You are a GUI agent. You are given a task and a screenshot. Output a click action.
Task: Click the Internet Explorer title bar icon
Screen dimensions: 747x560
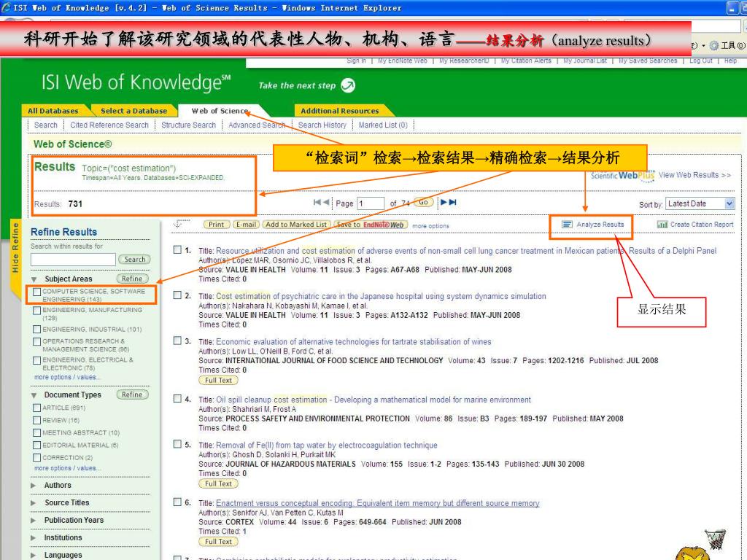coord(6,7)
